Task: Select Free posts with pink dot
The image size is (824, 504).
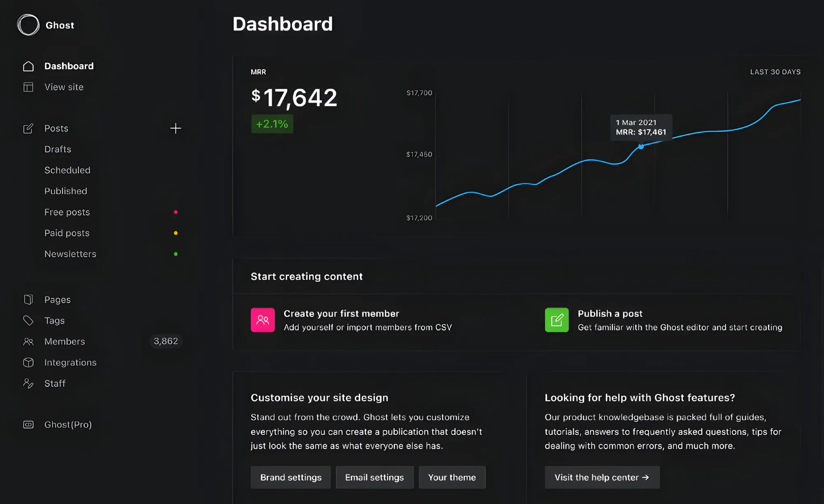Action: pyautogui.click(x=67, y=212)
